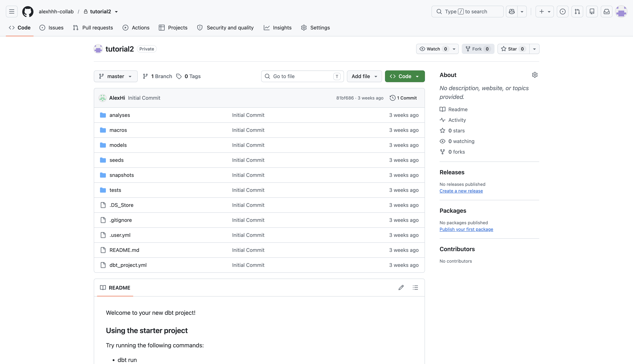Image resolution: width=633 pixels, height=364 pixels.
Task: Open the user avatar menu
Action: click(x=621, y=12)
